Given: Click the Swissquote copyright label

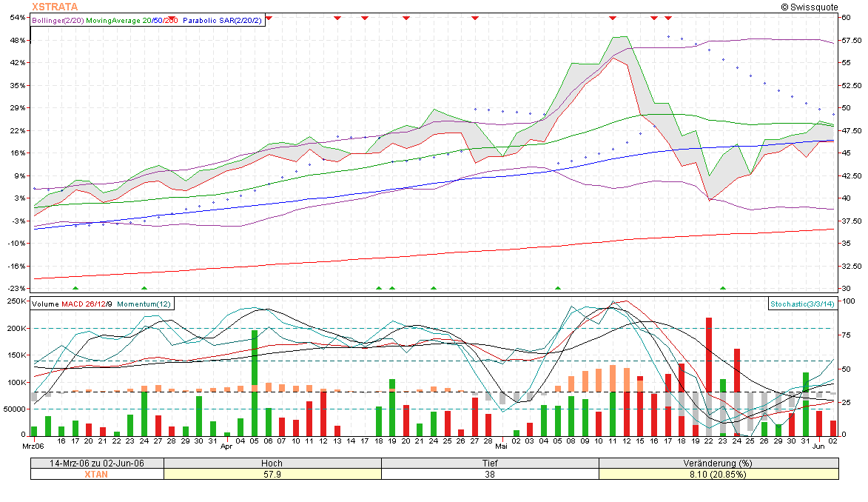Looking at the screenshot, I should click(810, 7).
